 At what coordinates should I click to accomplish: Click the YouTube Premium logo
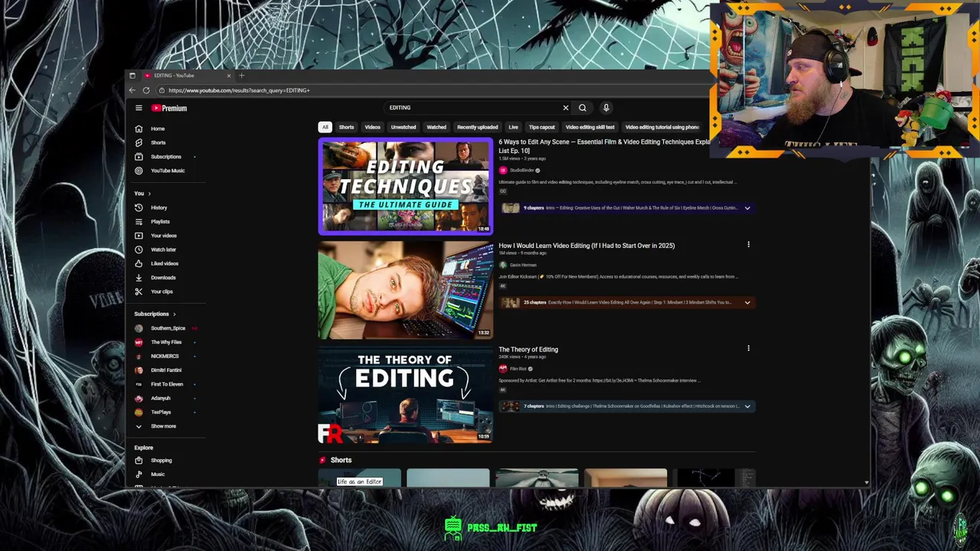pos(168,108)
